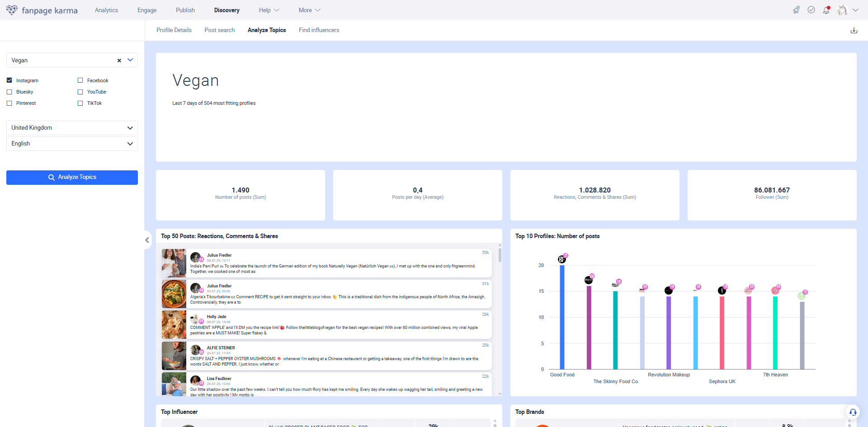This screenshot has height=427, width=868.
Task: Click the 1.028.820 Reactions, Comments & Shares value
Action: [595, 190]
